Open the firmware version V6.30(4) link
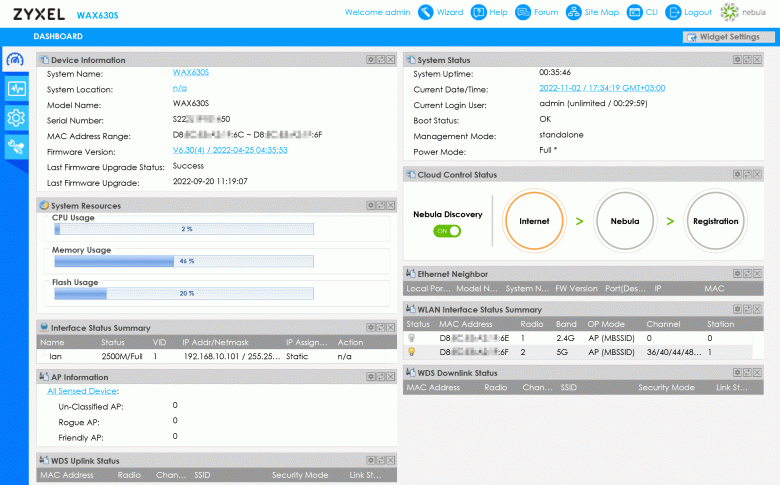Screen dimensions: 780x485 coord(230,150)
